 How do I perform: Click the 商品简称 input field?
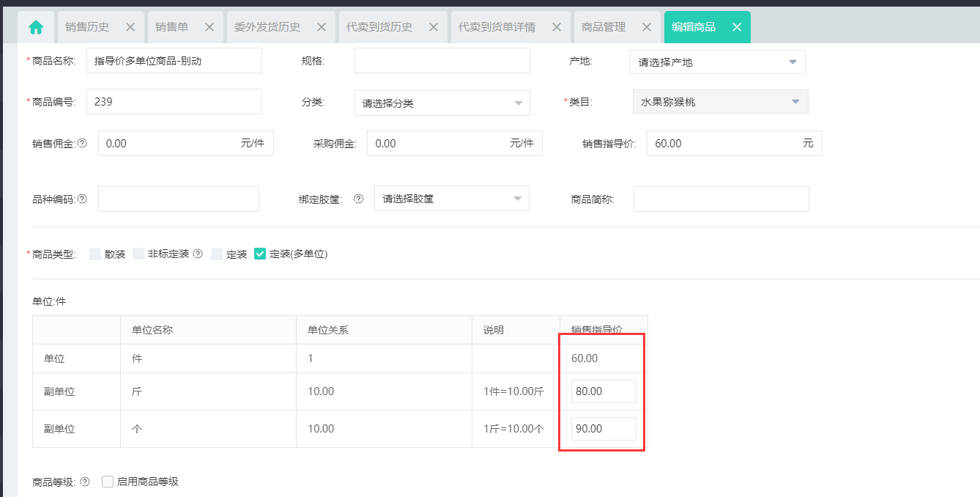coord(721,199)
